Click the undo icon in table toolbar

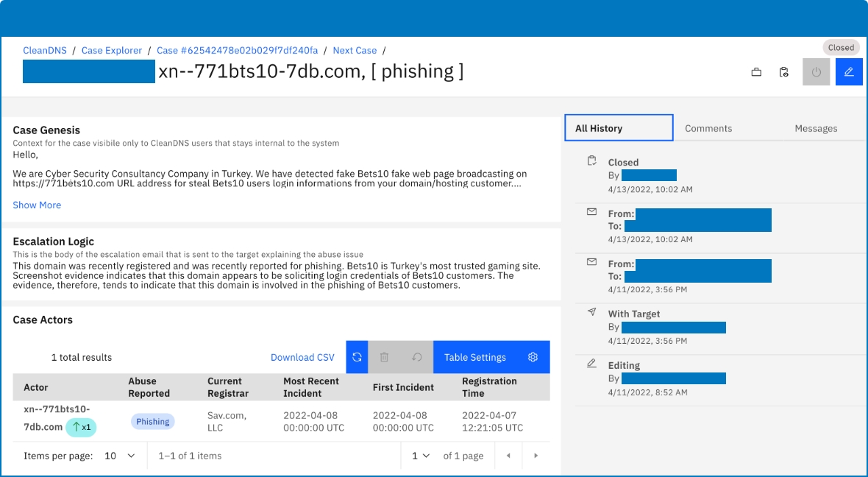click(417, 357)
